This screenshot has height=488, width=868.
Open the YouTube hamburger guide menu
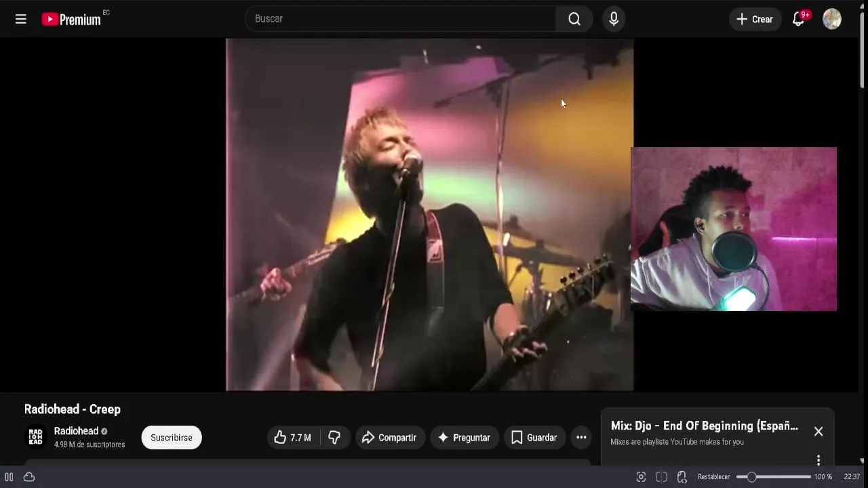pos(21,19)
